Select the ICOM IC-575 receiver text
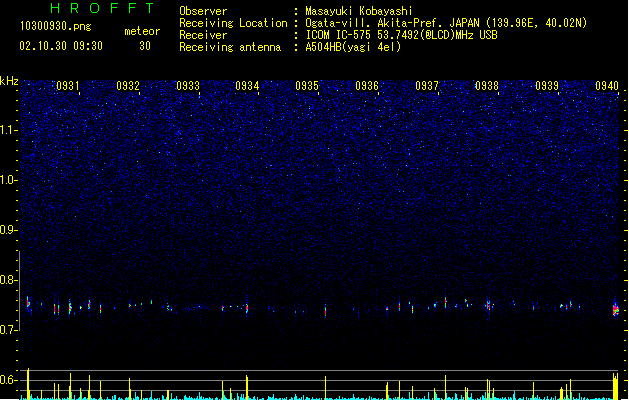629x400 pixels. tap(401, 35)
